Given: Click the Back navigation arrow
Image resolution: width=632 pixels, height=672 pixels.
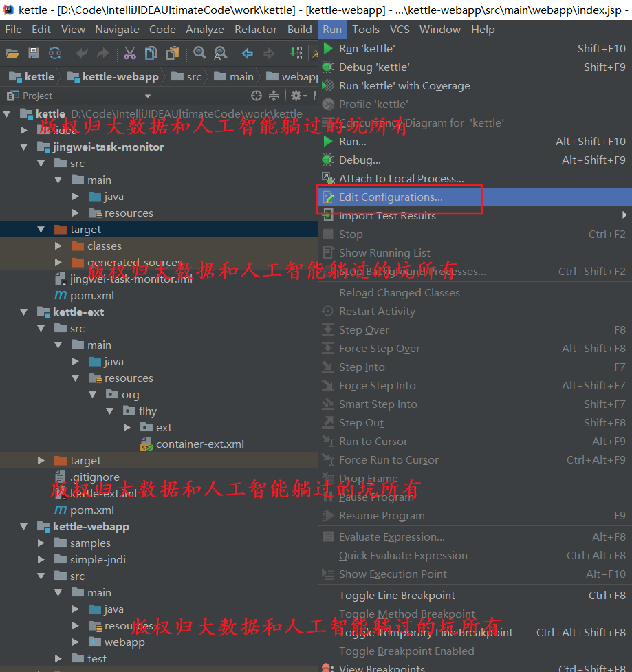Looking at the screenshot, I should 248,53.
